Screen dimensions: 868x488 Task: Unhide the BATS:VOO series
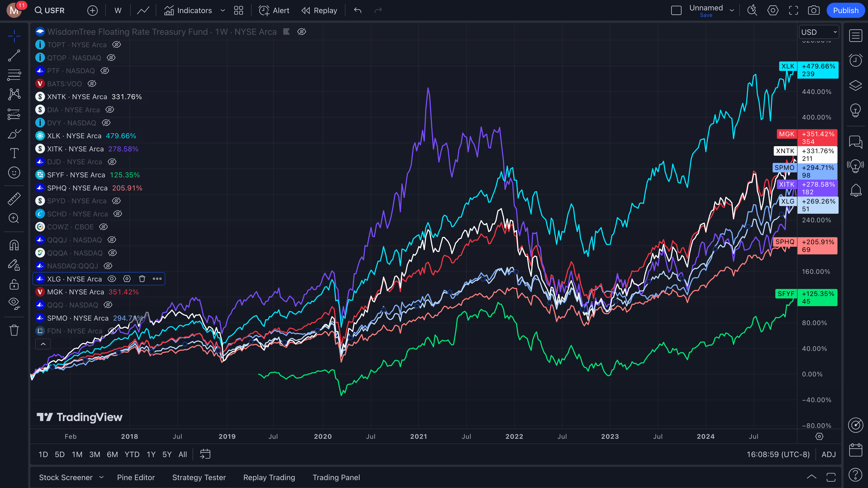(x=92, y=84)
